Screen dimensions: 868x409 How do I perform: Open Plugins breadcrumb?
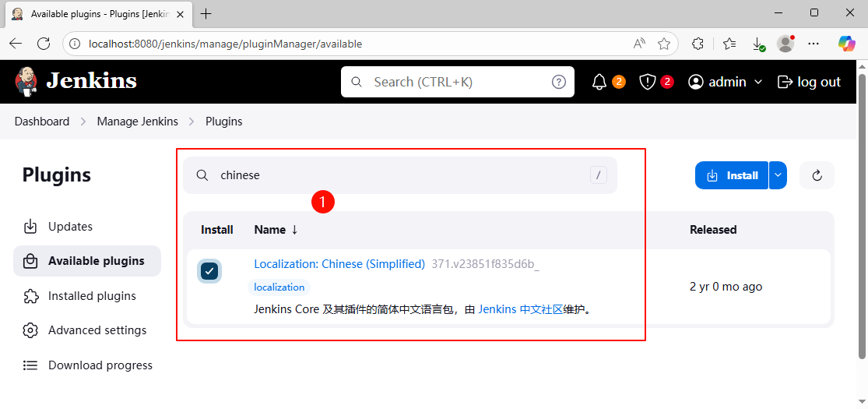click(x=224, y=122)
